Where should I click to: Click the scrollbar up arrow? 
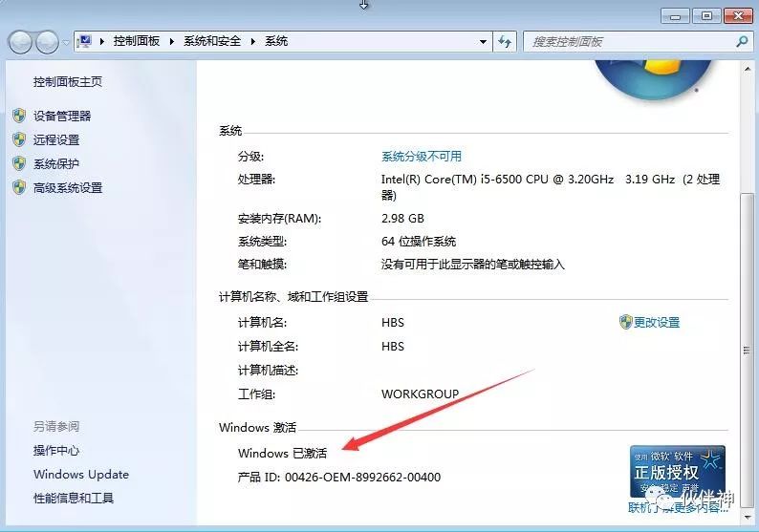tap(748, 69)
